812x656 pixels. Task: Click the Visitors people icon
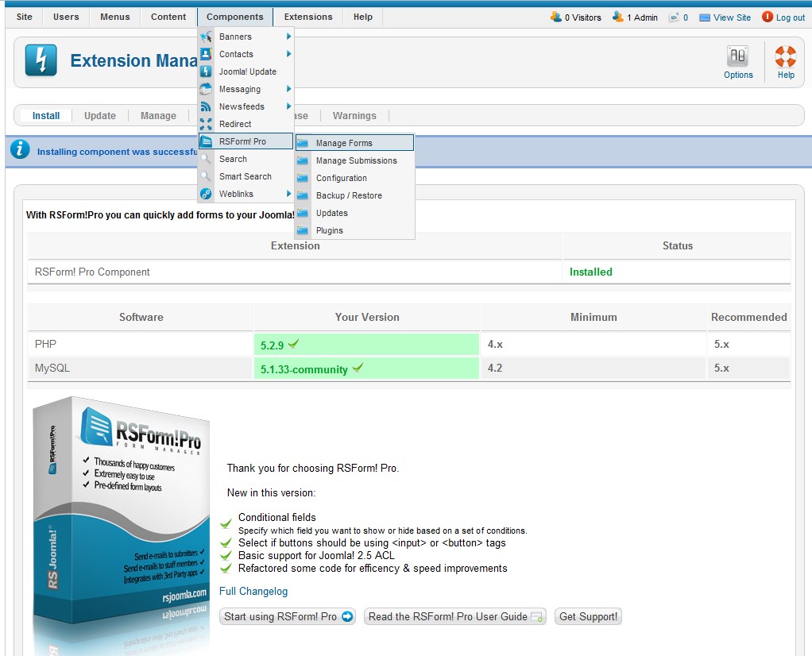(x=556, y=17)
